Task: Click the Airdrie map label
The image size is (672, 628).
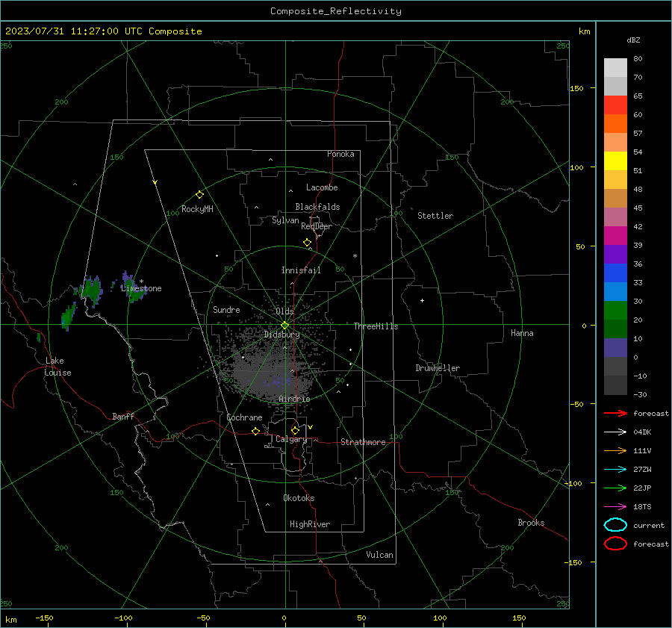Action: (x=294, y=399)
